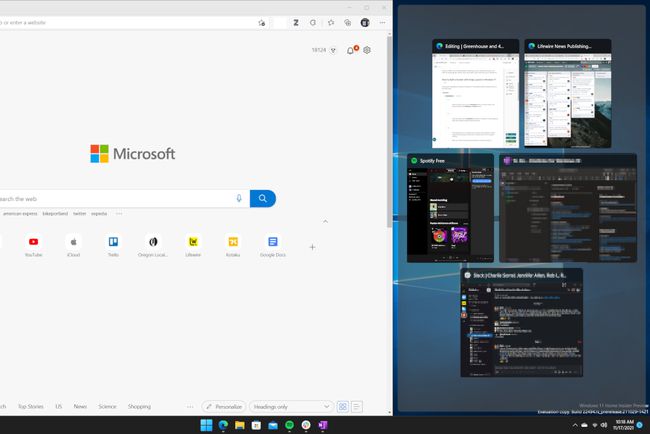The width and height of the screenshot is (650, 434).
Task: Open the Headings only dropdown
Action: click(x=291, y=407)
